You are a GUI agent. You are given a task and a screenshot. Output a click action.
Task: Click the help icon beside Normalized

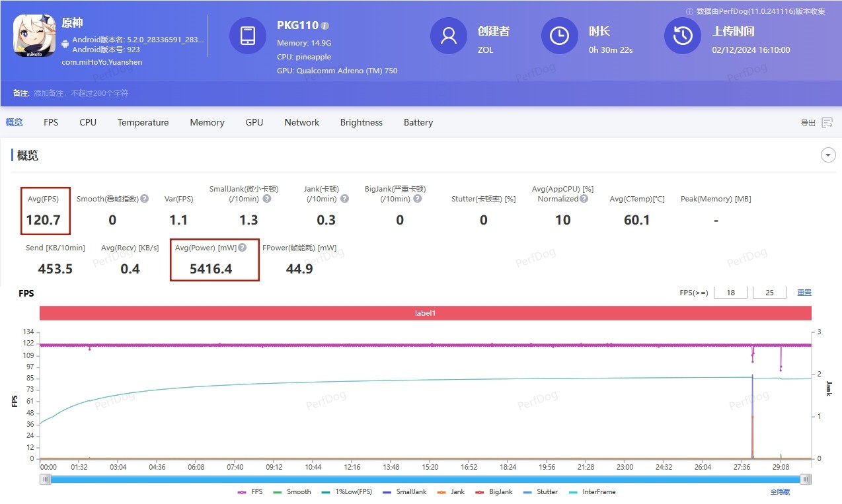click(584, 199)
